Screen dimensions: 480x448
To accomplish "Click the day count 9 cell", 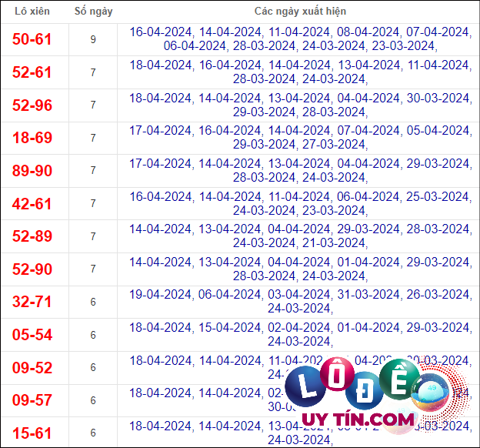I will point(93,39).
